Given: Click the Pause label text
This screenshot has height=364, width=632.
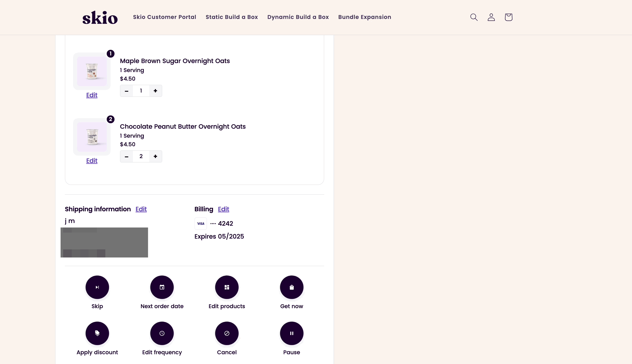Looking at the screenshot, I should click(292, 352).
